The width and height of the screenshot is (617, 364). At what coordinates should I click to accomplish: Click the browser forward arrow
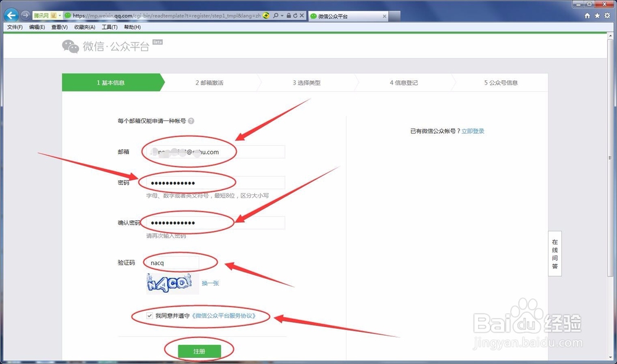pos(25,15)
